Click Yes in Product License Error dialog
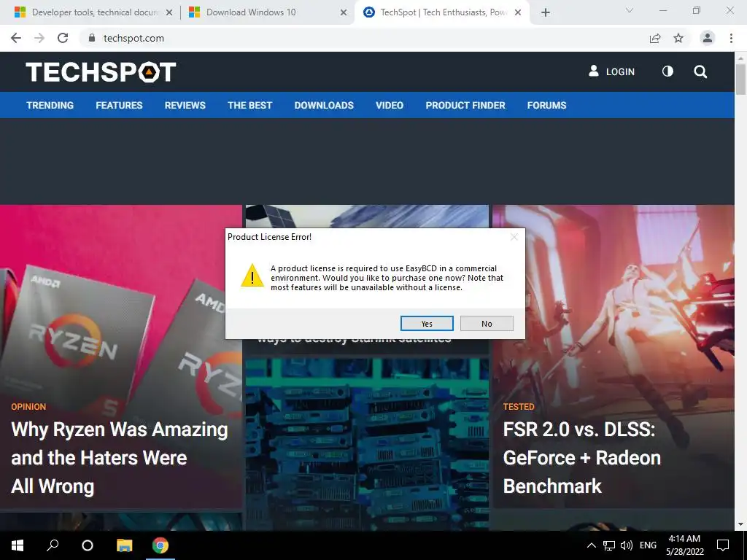Image resolution: width=747 pixels, height=560 pixels. (427, 323)
